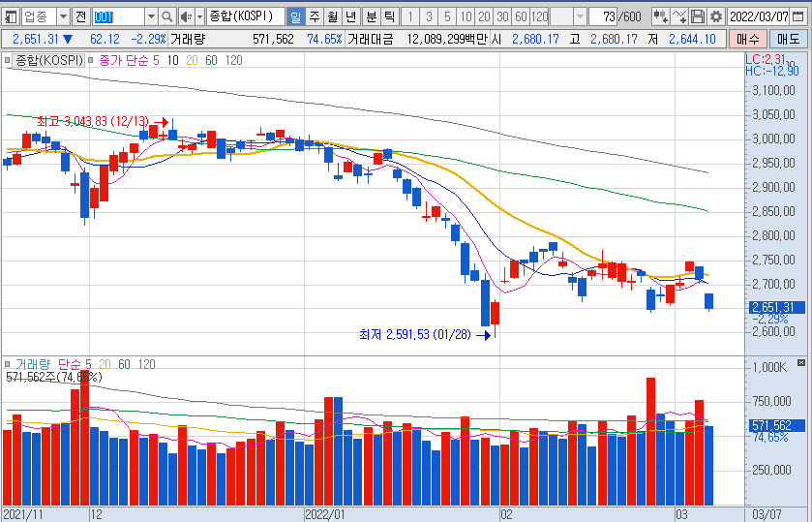Open the calendar date picker icon
This screenshot has height=522, width=812.
(798, 16)
